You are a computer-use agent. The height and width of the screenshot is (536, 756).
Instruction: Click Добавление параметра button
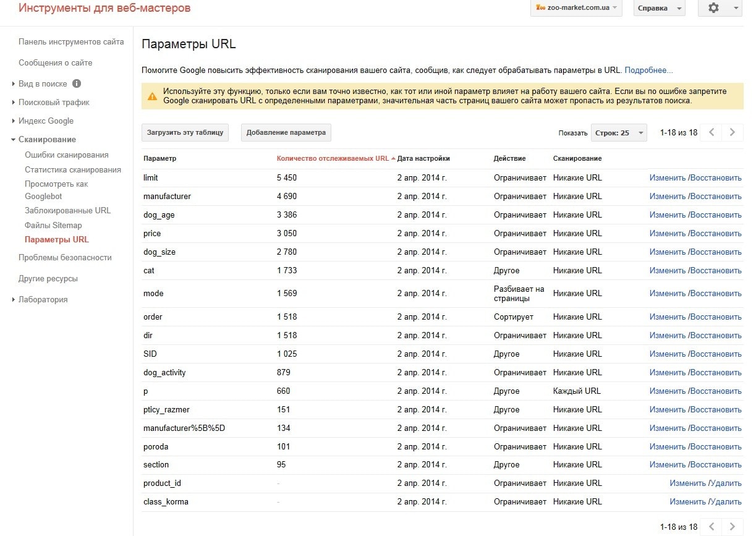tap(286, 133)
